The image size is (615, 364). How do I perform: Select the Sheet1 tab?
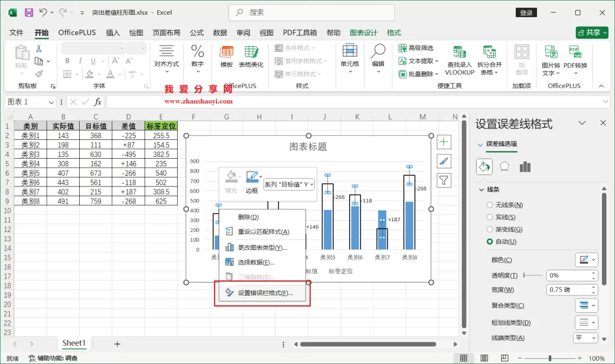(73, 343)
